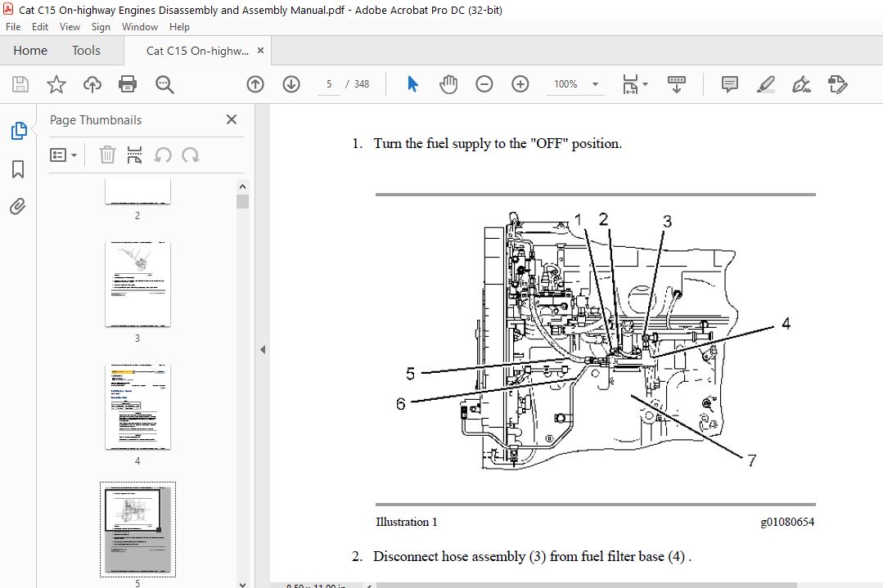Select page 3 thumbnail
The image size is (883, 588).
tap(137, 284)
